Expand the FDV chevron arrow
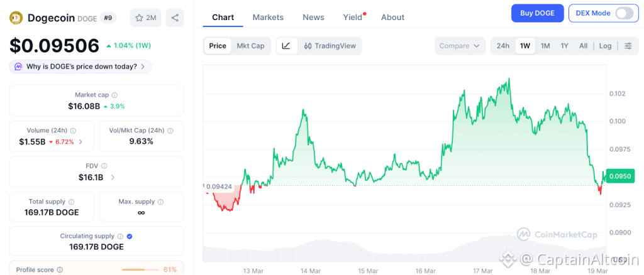The height and width of the screenshot is (275, 644). [x=113, y=178]
